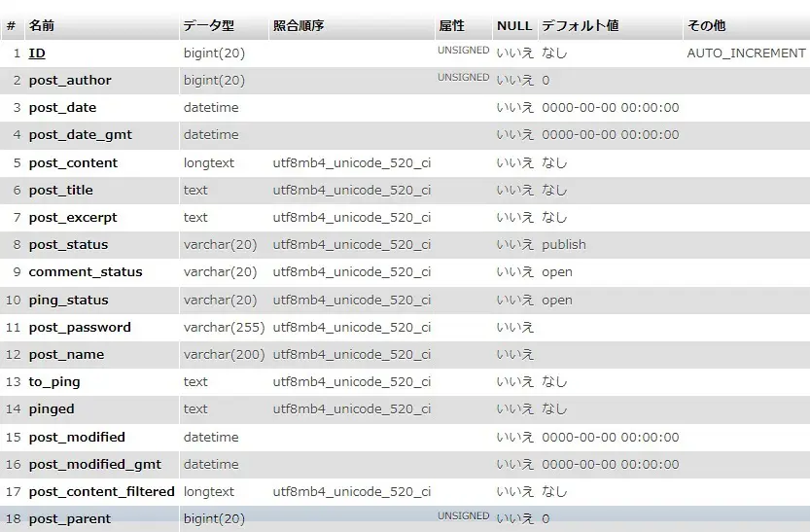Click the post_name field name
810x532 pixels.
tap(66, 355)
